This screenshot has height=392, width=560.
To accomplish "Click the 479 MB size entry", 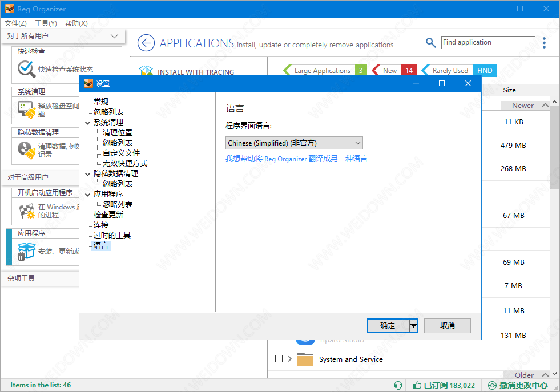I will [x=513, y=146].
